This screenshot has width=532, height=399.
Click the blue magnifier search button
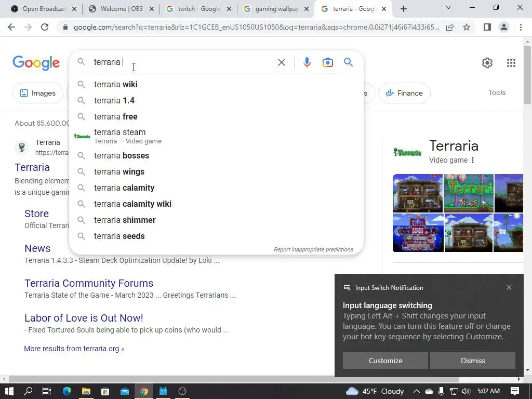(x=348, y=62)
